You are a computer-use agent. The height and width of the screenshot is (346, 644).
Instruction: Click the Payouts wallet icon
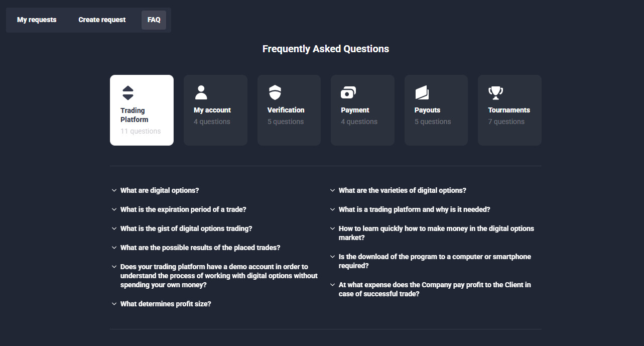pos(422,92)
